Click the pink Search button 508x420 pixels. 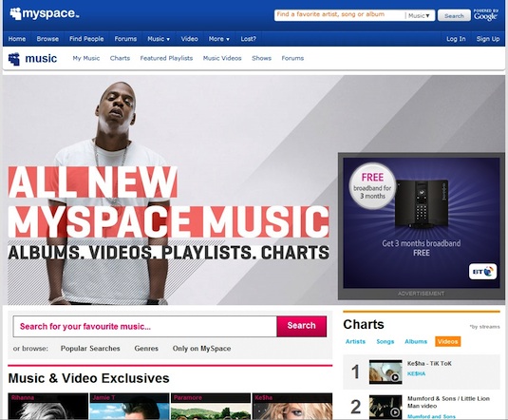302,326
